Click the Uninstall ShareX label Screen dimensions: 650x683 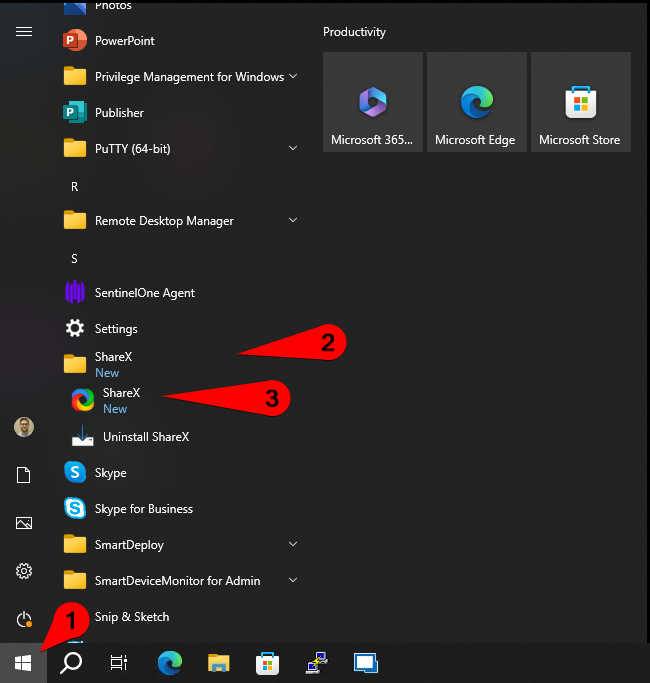[x=146, y=437]
